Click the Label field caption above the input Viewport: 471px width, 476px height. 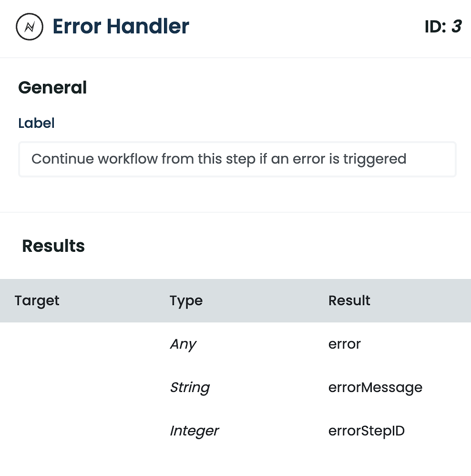pyautogui.click(x=36, y=123)
